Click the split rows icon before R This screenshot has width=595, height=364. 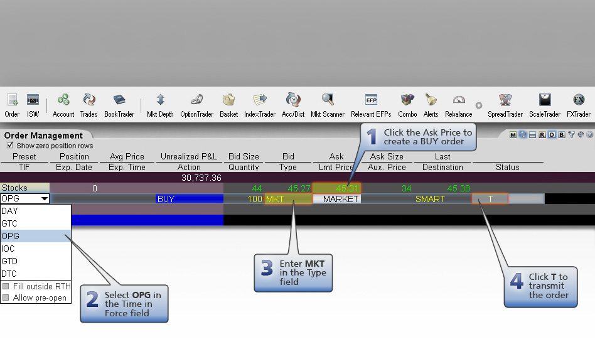(x=532, y=135)
